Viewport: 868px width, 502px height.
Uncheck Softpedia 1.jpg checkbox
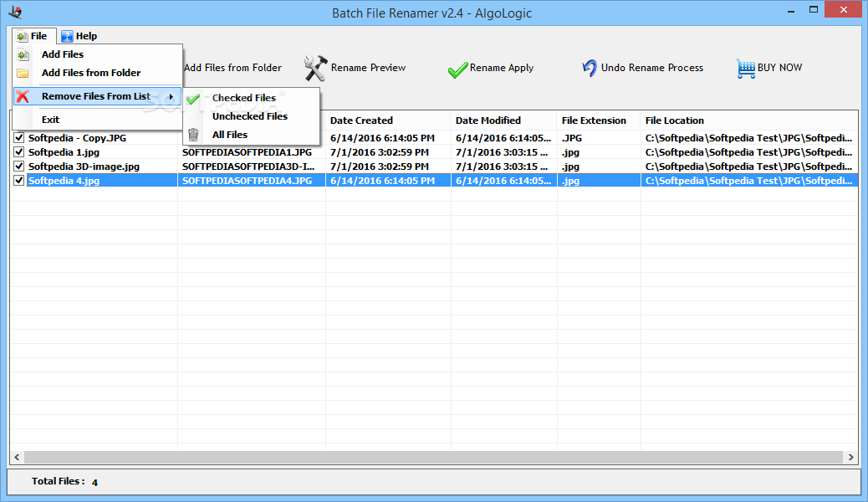tap(19, 151)
